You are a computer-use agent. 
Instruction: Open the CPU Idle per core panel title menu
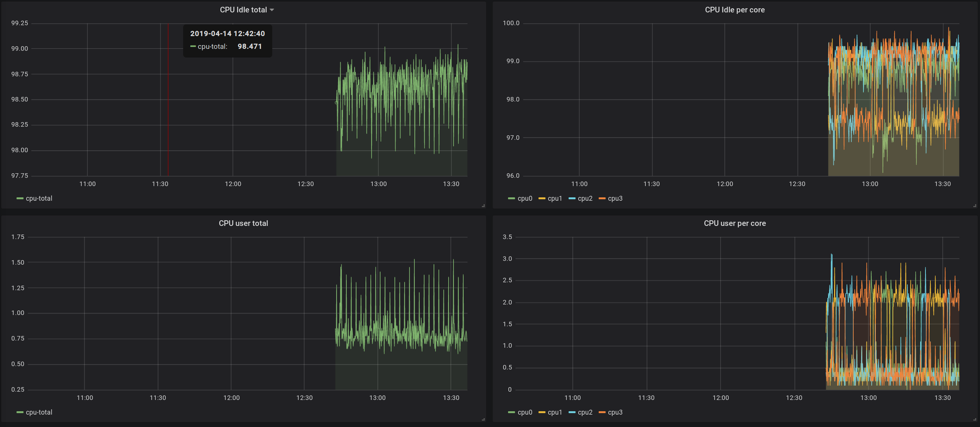(x=734, y=10)
